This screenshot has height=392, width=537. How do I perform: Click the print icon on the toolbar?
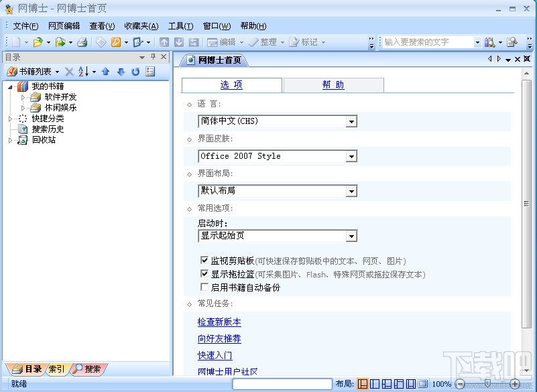tap(82, 42)
